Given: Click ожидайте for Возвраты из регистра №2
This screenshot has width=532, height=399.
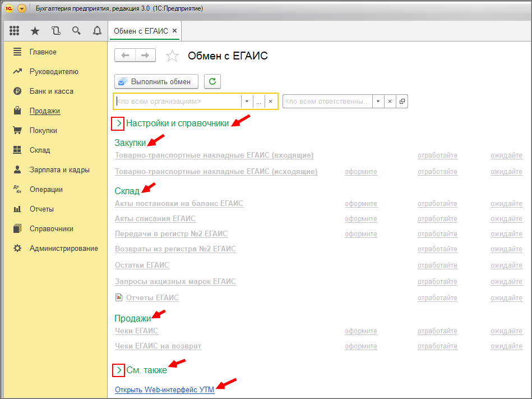Looking at the screenshot, I should coord(506,249).
